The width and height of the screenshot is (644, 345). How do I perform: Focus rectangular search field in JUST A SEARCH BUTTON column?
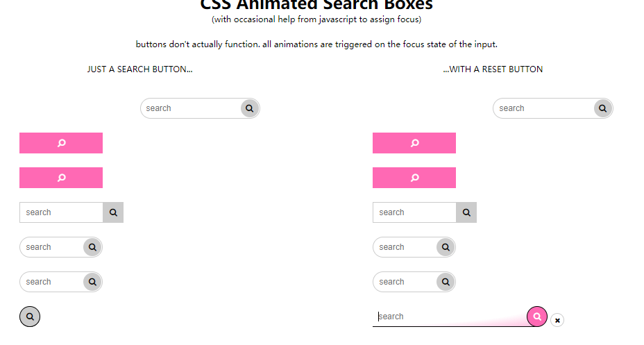tap(61, 212)
